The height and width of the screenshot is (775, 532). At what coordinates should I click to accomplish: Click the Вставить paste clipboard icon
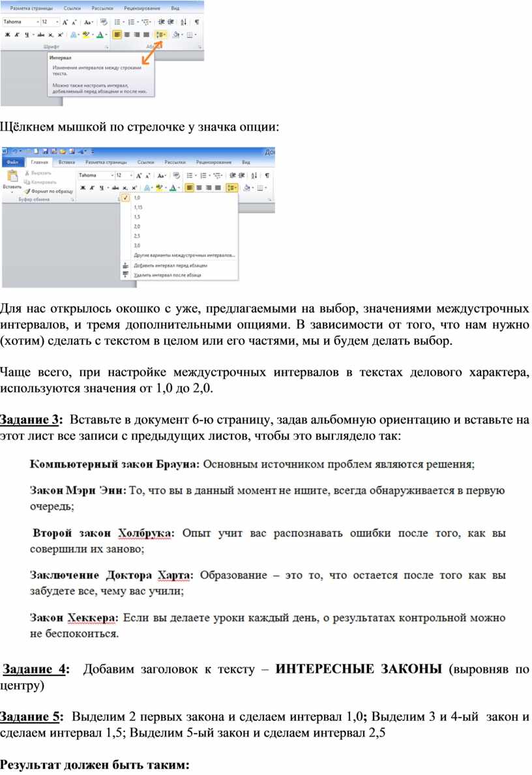[x=11, y=177]
